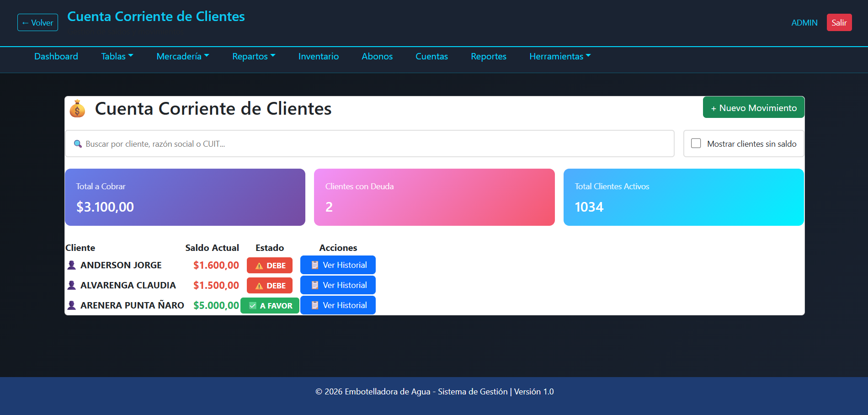
Task: Click the magnifier icon in the search box
Action: (x=78, y=144)
